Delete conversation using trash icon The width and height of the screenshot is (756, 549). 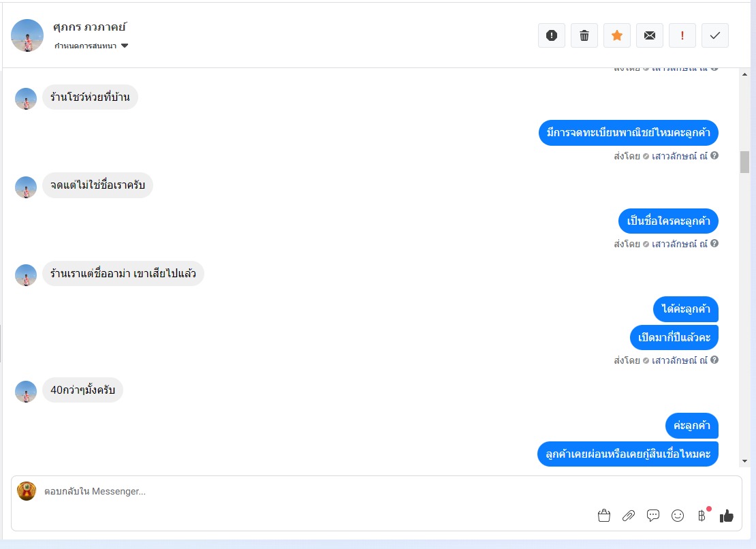[x=584, y=35]
